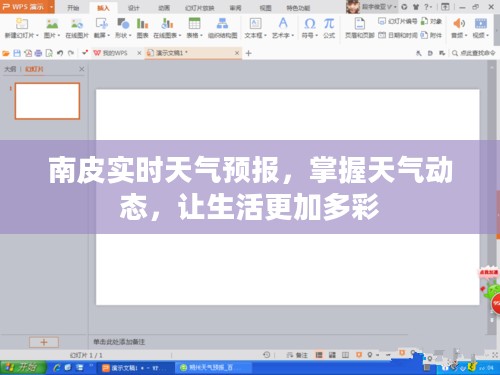Insert a Symbol (符号) with Omega icon
Viewport: 500px width, 375px height.
[x=310, y=24]
